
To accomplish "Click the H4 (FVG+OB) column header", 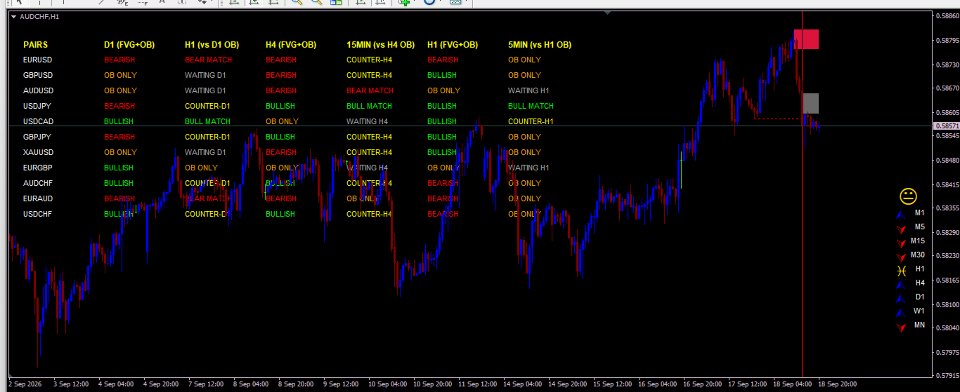I will tap(291, 45).
